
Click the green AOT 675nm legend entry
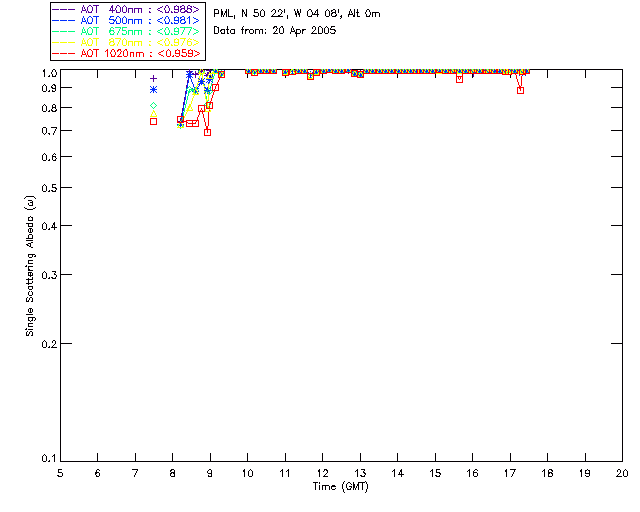click(126, 31)
